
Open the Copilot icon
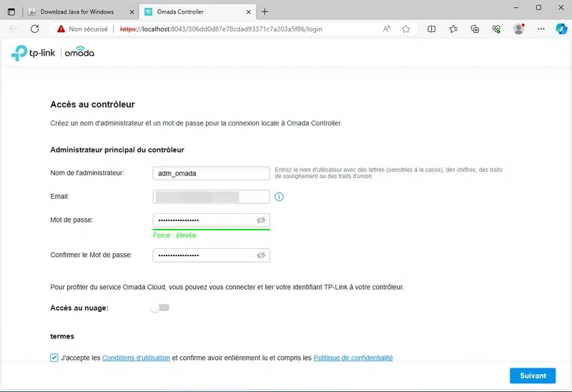(x=561, y=29)
